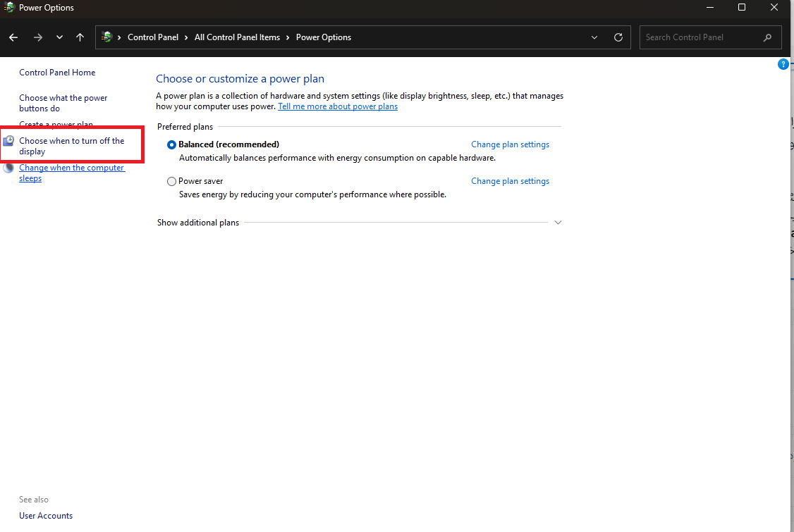Image resolution: width=794 pixels, height=532 pixels.
Task: Open the blue Help question mark icon
Action: 783,64
